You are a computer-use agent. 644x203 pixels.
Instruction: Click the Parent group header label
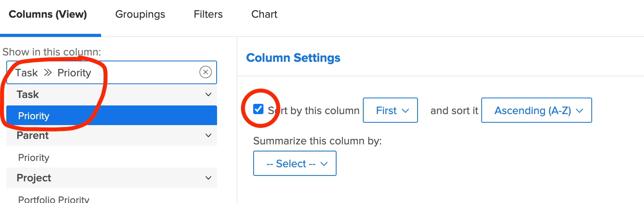coord(33,135)
